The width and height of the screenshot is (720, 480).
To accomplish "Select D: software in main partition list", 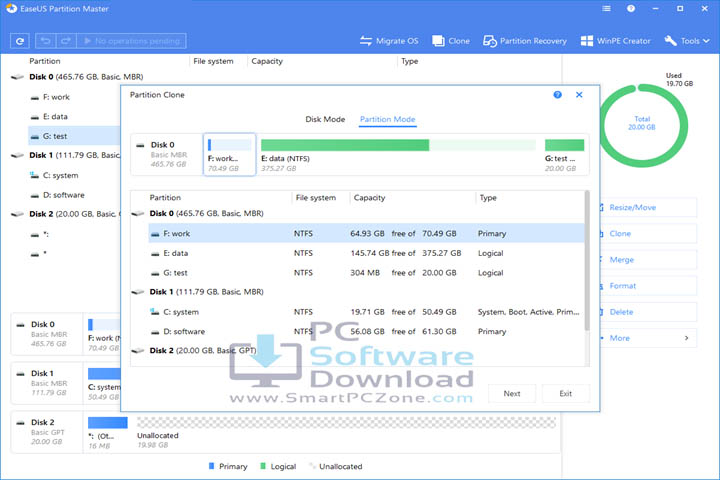I will pyautogui.click(x=64, y=195).
